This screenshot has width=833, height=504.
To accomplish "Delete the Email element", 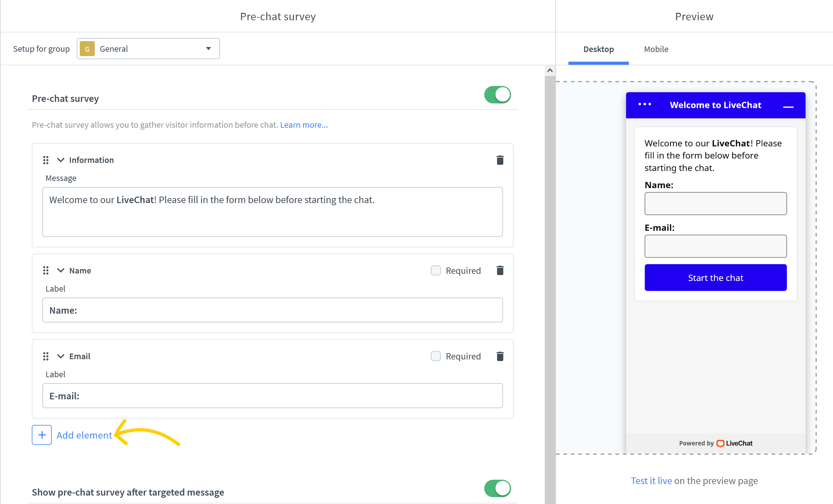I will tap(500, 356).
